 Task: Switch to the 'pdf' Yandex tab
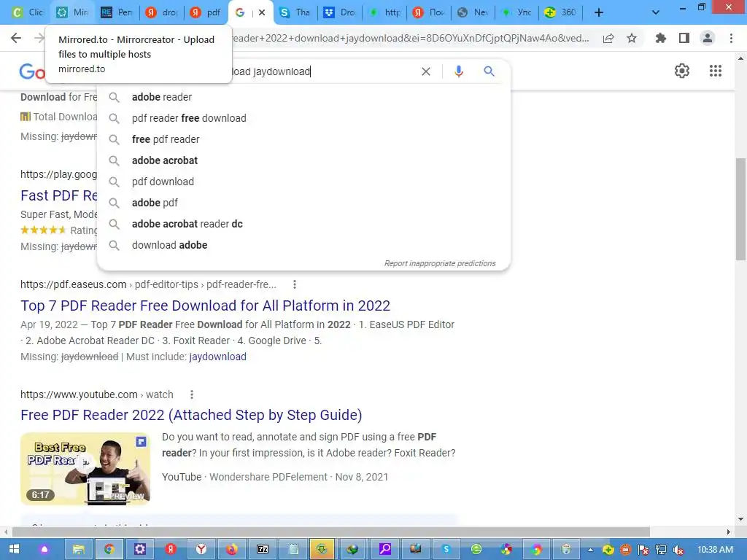pos(206,12)
